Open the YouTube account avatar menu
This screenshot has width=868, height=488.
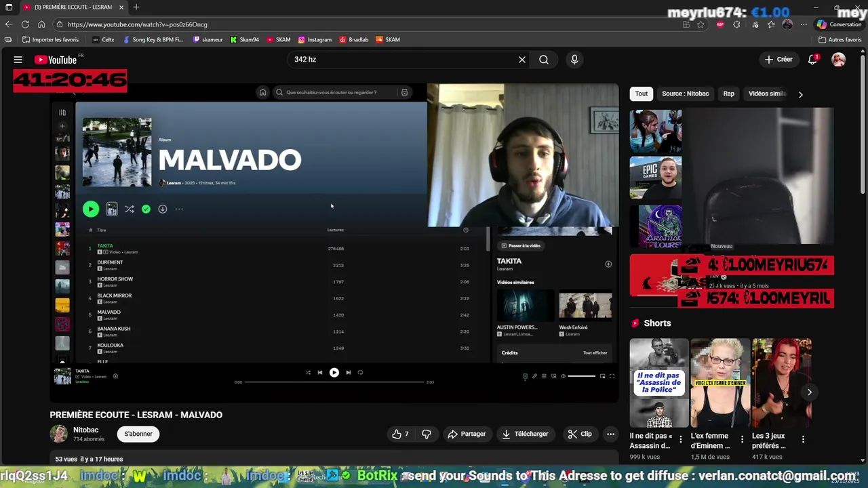(839, 60)
